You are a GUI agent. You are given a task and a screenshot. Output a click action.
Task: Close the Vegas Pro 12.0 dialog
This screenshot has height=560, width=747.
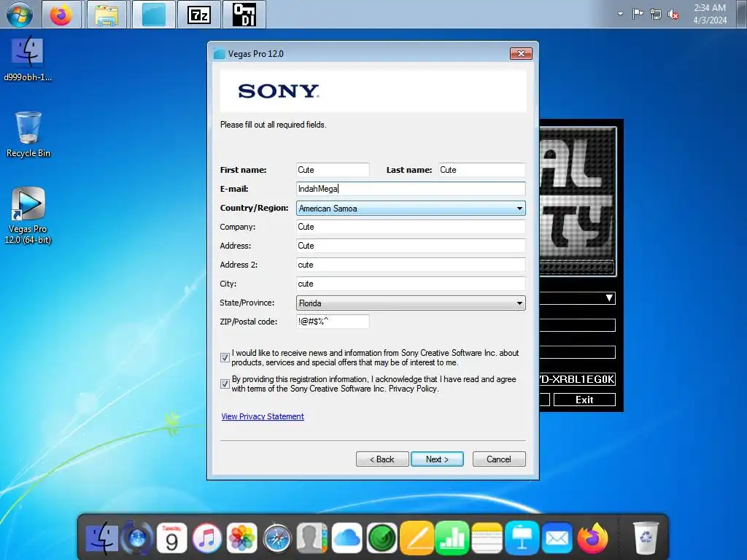pyautogui.click(x=521, y=53)
